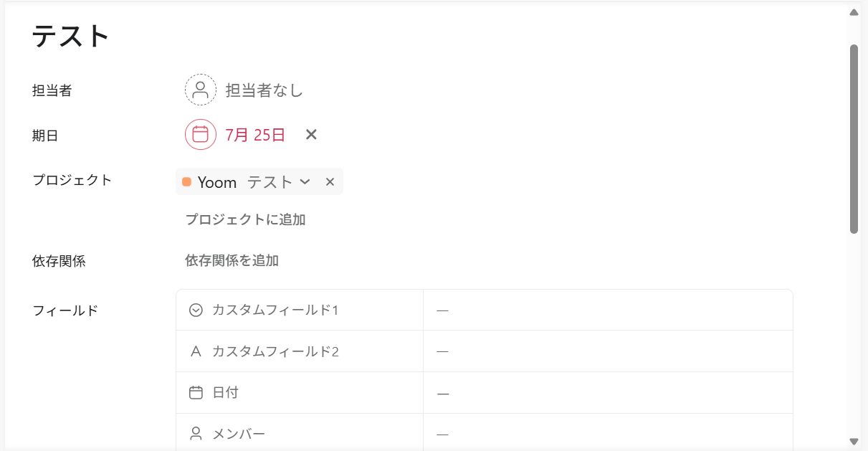Clear the 7月 25日 due date
Screen dimensions: 868x451
coord(311,134)
